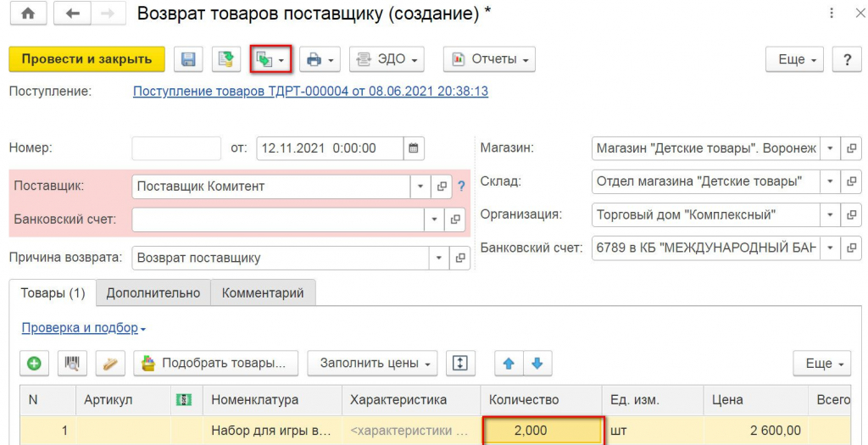868x445 pixels.
Task: Switch to the Товары (1) tab
Action: point(53,292)
